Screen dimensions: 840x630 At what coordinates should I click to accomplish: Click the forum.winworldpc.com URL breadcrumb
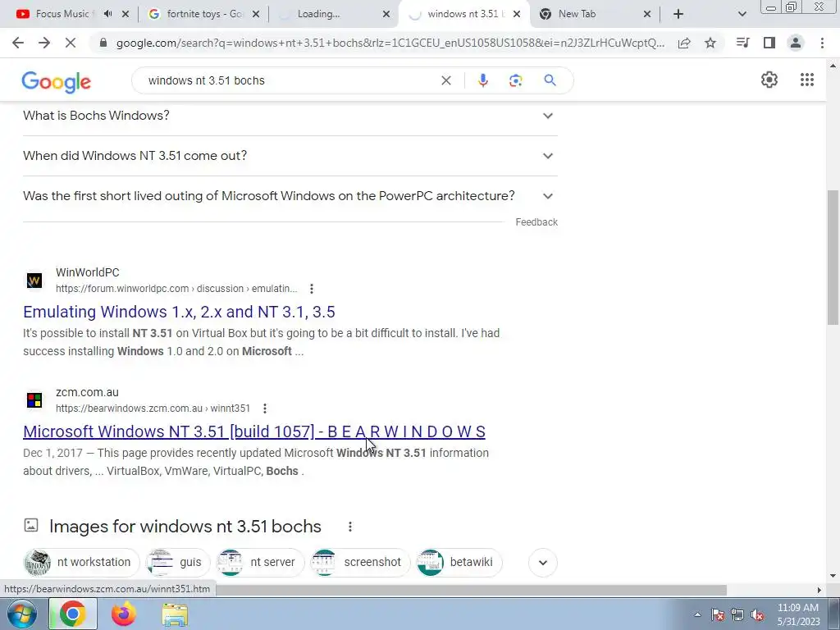[x=176, y=289]
